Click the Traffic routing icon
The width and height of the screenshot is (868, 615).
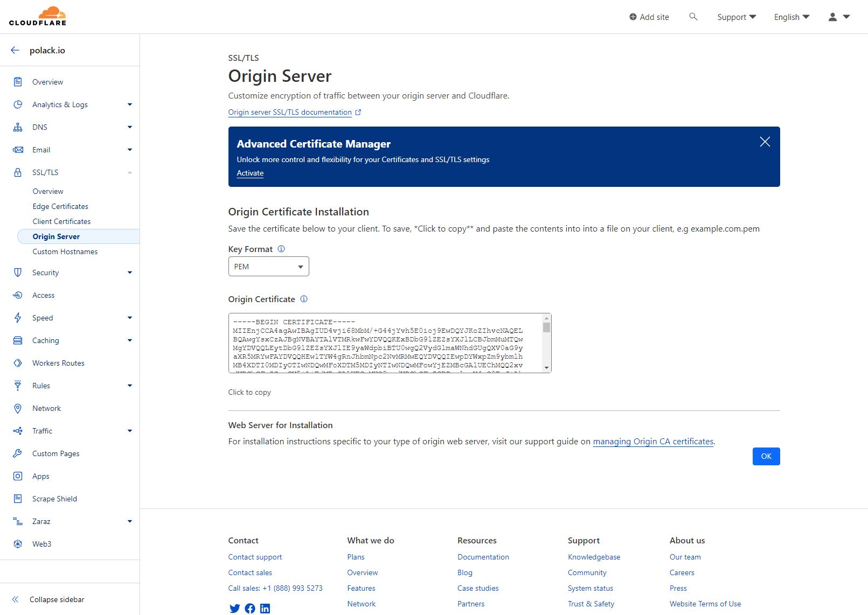18,431
